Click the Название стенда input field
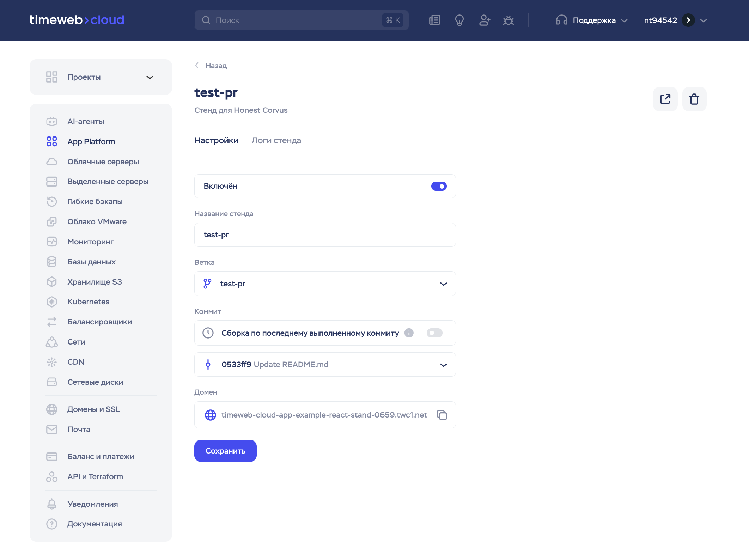 [325, 235]
